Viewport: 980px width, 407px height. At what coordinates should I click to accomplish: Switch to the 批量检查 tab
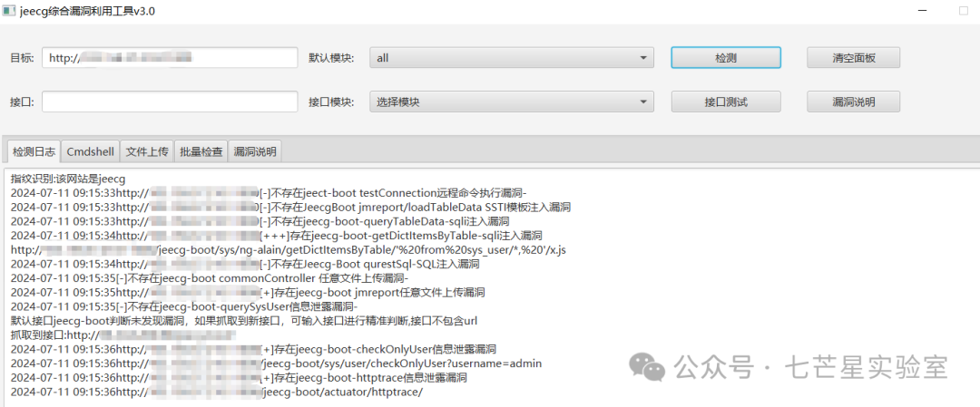(x=201, y=151)
